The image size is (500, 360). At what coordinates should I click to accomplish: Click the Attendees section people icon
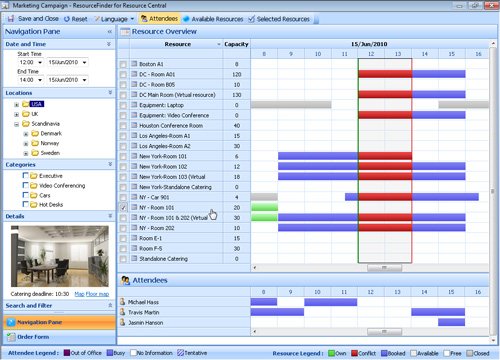(x=125, y=280)
